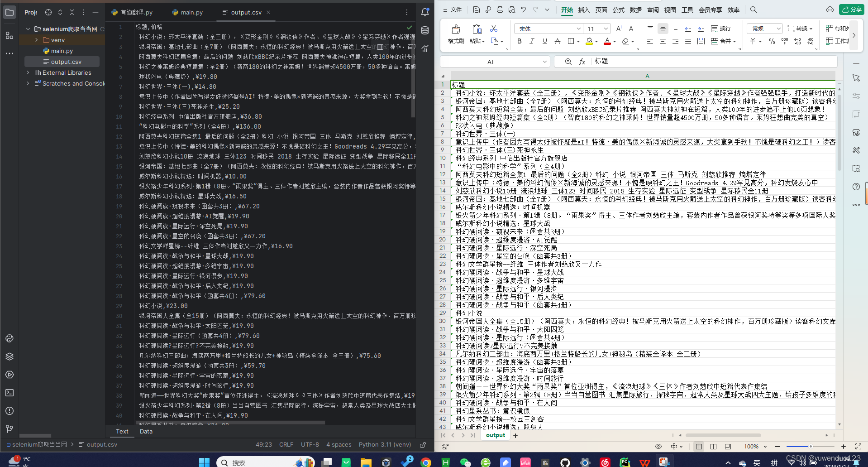
Task: Expand Scratches and Consoles node
Action: point(28,83)
